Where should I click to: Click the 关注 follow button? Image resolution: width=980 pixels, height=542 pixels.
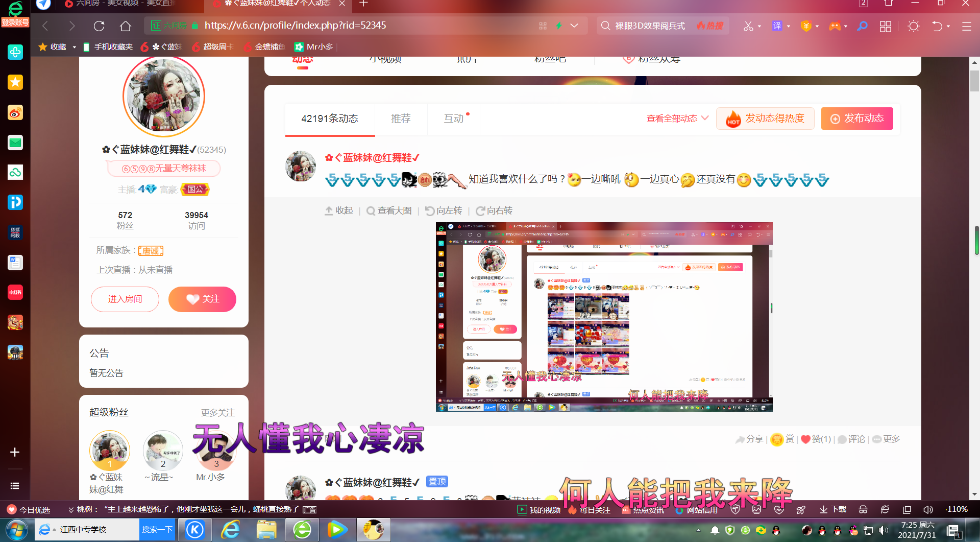(202, 299)
